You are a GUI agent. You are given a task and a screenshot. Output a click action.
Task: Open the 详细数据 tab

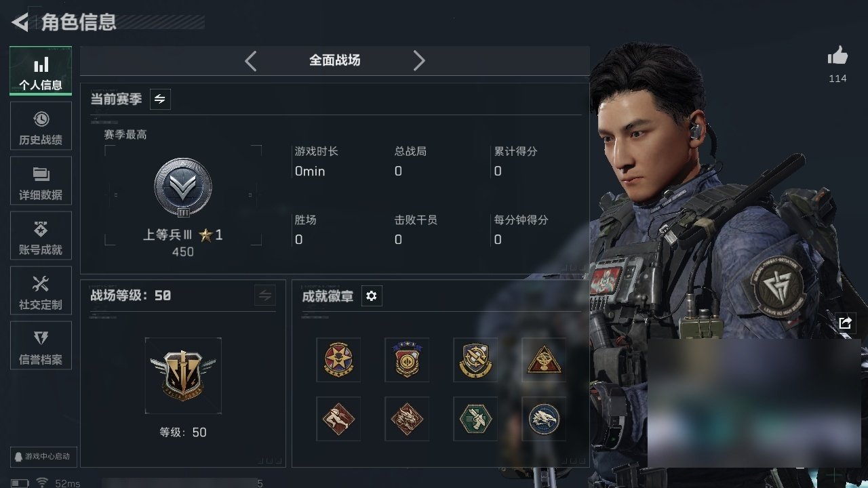[41, 181]
